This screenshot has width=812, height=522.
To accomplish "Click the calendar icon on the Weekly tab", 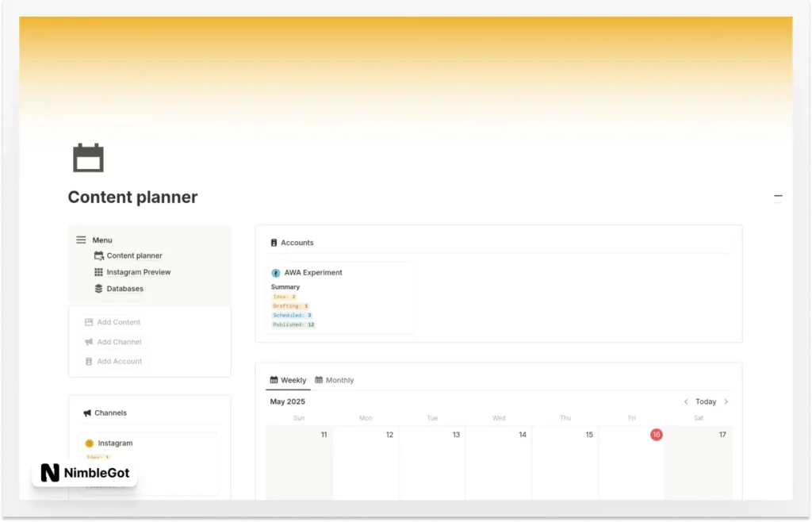I will (x=273, y=379).
